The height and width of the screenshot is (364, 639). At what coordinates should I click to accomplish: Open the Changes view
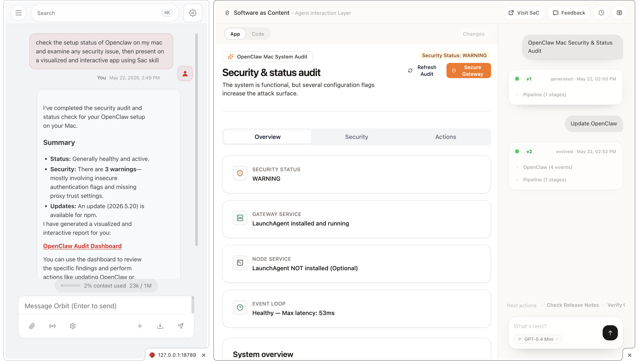coord(473,34)
